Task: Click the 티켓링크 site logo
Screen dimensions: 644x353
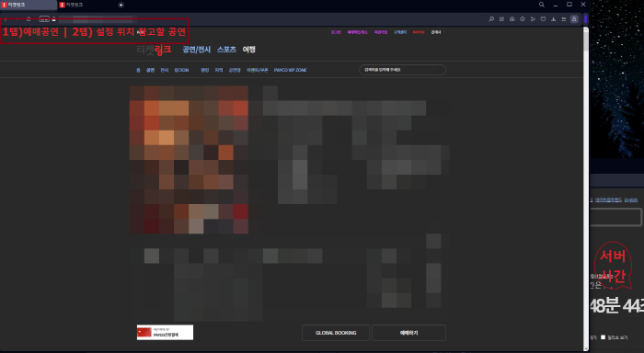Action: coord(154,50)
